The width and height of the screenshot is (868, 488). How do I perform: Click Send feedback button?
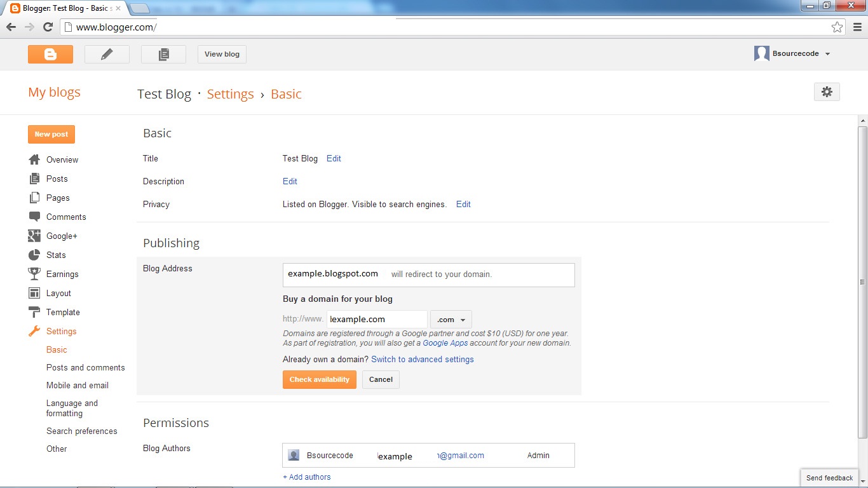(829, 478)
